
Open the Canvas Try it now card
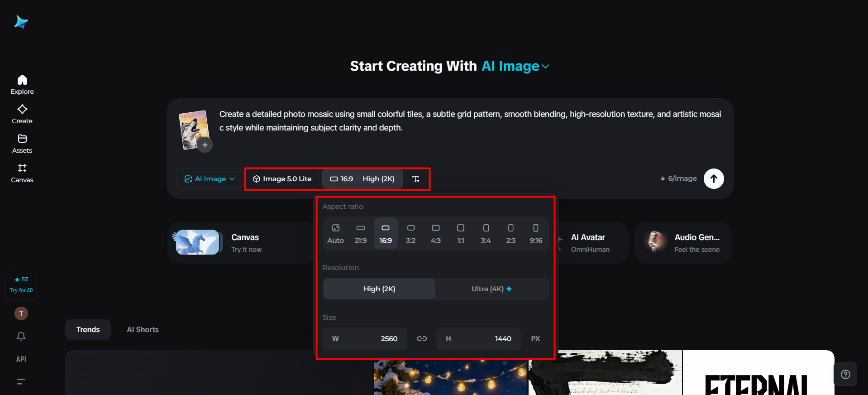click(x=240, y=243)
